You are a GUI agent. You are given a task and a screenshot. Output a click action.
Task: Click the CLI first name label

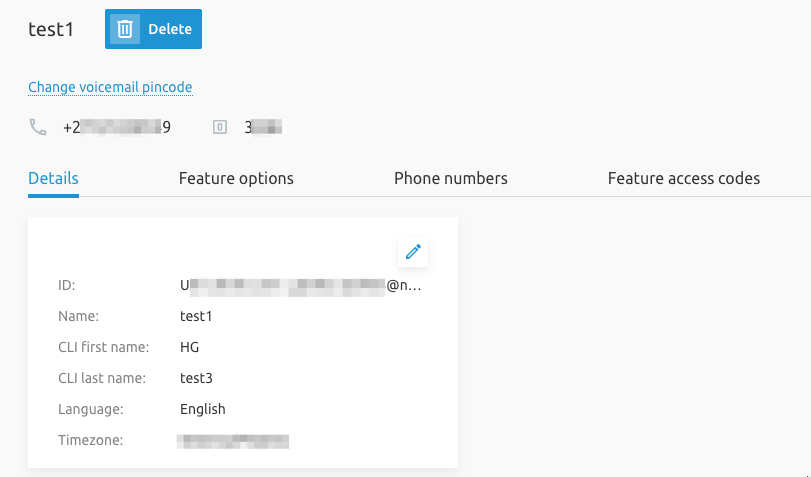click(103, 347)
